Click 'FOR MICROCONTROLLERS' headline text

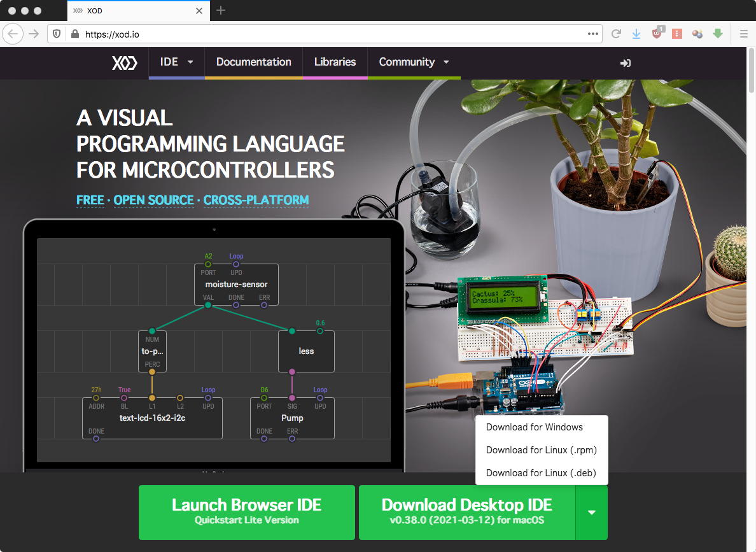[206, 171]
